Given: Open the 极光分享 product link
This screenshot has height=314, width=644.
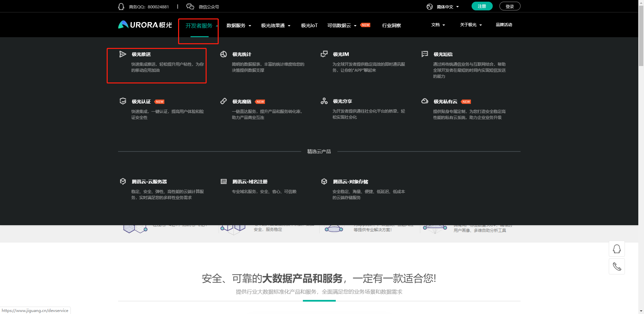Looking at the screenshot, I should tap(342, 101).
